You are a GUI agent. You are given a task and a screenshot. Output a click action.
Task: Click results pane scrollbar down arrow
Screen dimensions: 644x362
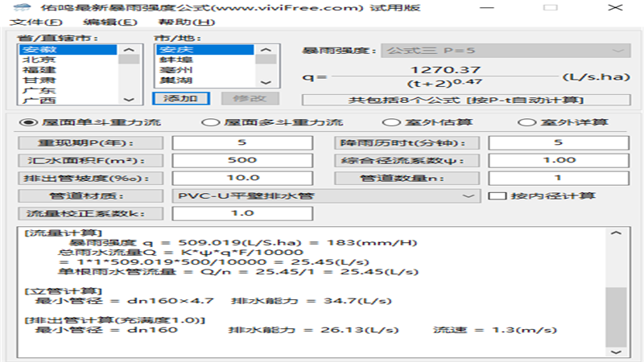pyautogui.click(x=616, y=351)
